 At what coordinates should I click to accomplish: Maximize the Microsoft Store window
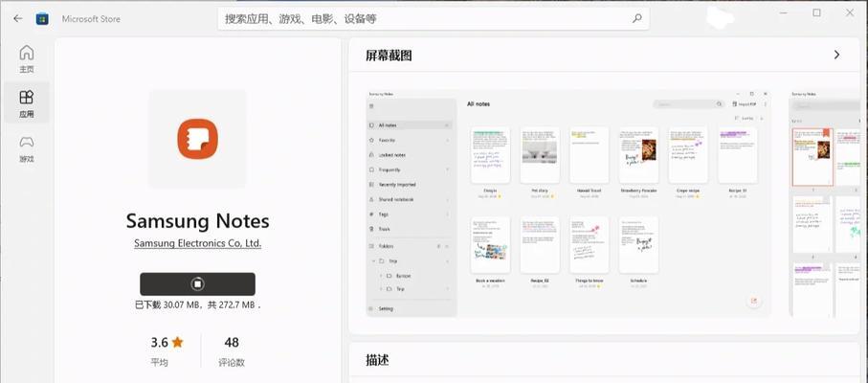pos(816,12)
